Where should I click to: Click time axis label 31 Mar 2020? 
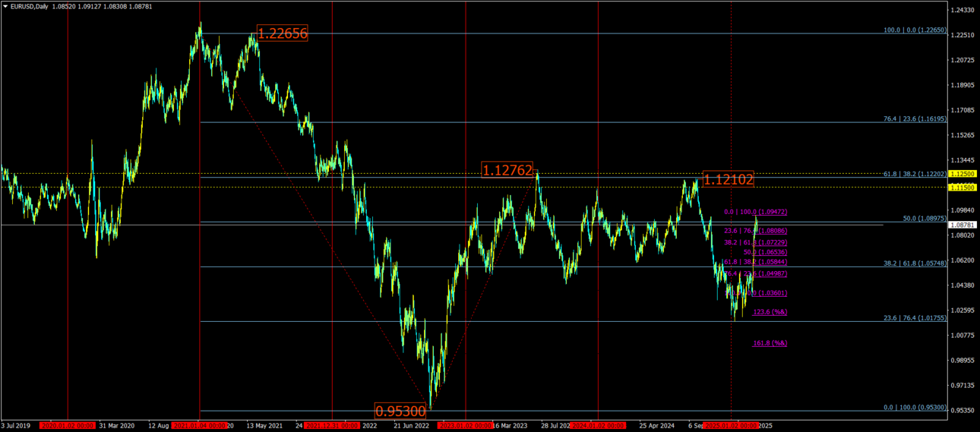(x=117, y=427)
